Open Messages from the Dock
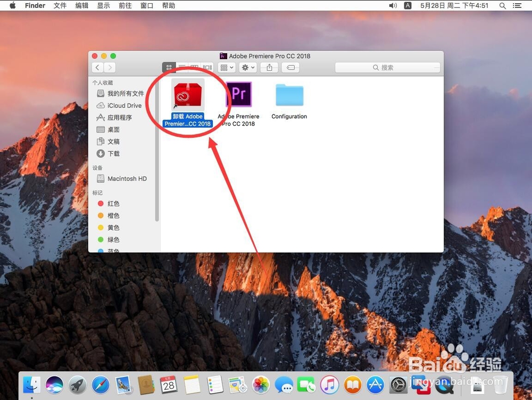532x400 pixels. coord(284,385)
